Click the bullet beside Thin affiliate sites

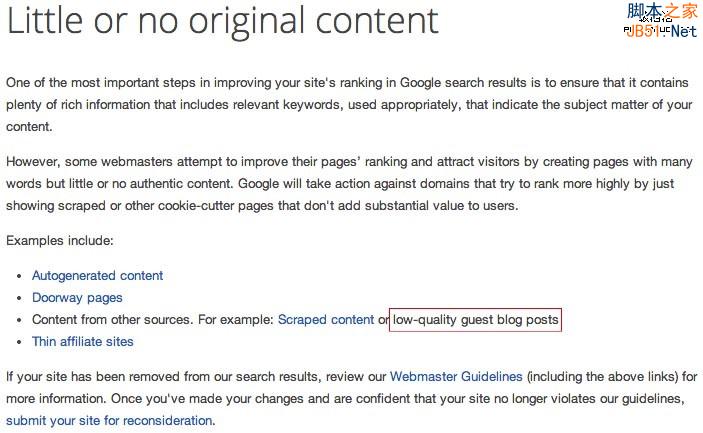[21, 343]
